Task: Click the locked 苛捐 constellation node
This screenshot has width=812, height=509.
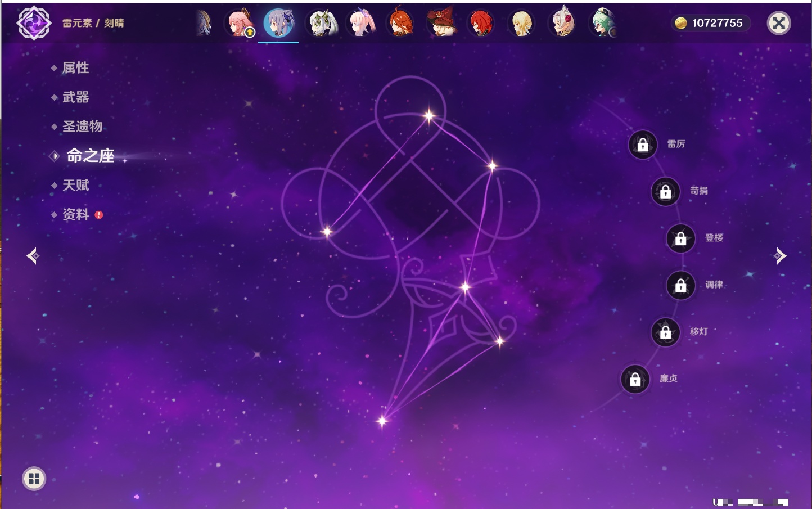Action: pyautogui.click(x=666, y=192)
